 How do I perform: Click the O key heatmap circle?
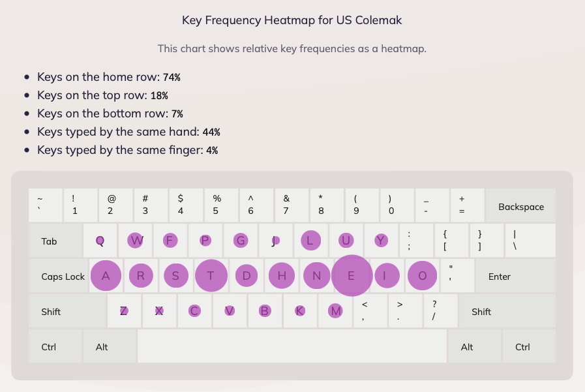pyautogui.click(x=423, y=276)
